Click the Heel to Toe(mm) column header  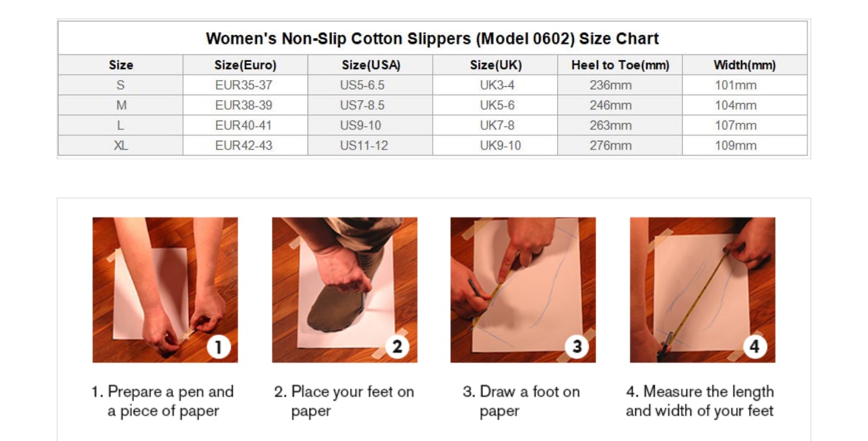(x=620, y=65)
